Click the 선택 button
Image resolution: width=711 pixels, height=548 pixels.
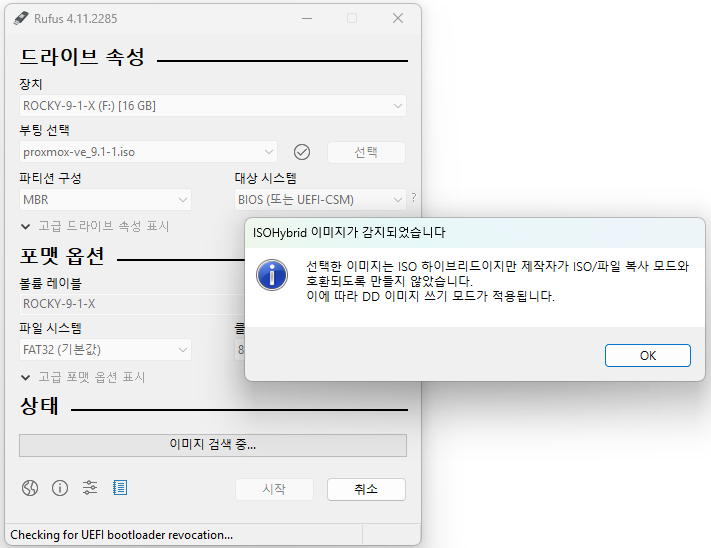pos(366,152)
